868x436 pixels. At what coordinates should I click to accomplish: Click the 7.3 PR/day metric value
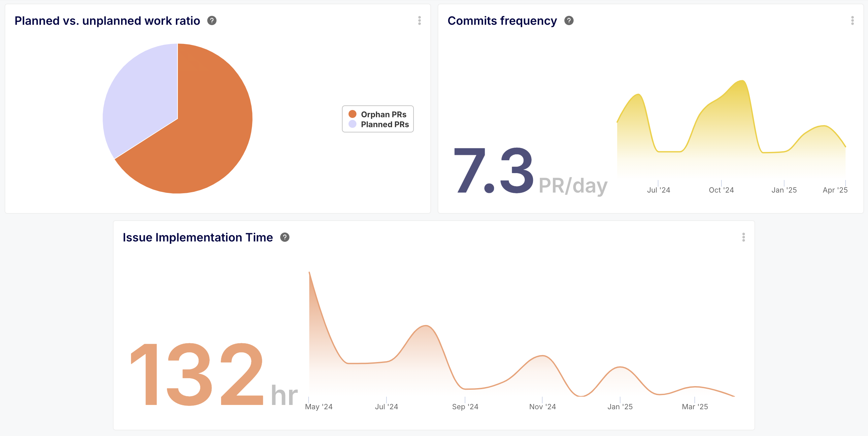[x=494, y=171]
